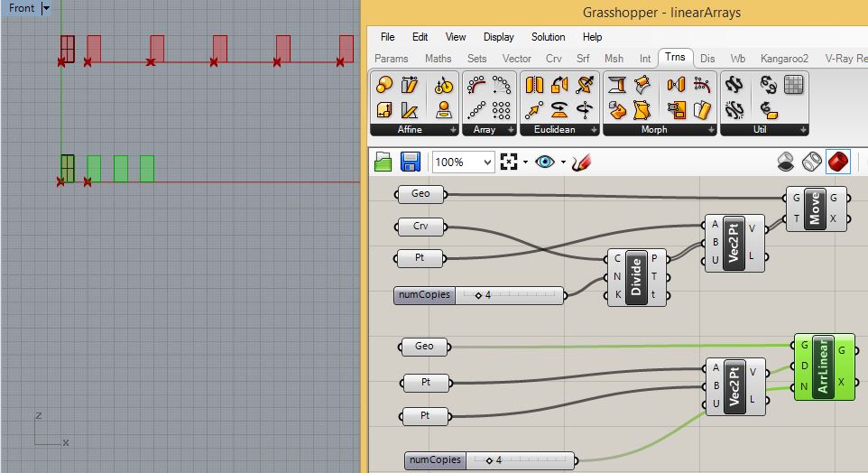This screenshot has height=473, width=868.
Task: Toggle the preview eye icon
Action: 544,162
